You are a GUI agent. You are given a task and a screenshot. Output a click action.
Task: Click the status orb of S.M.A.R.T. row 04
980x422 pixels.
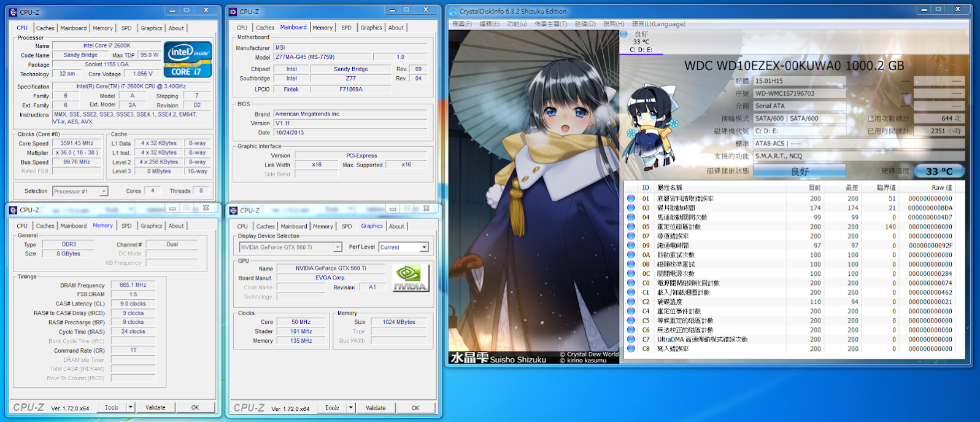(630, 217)
